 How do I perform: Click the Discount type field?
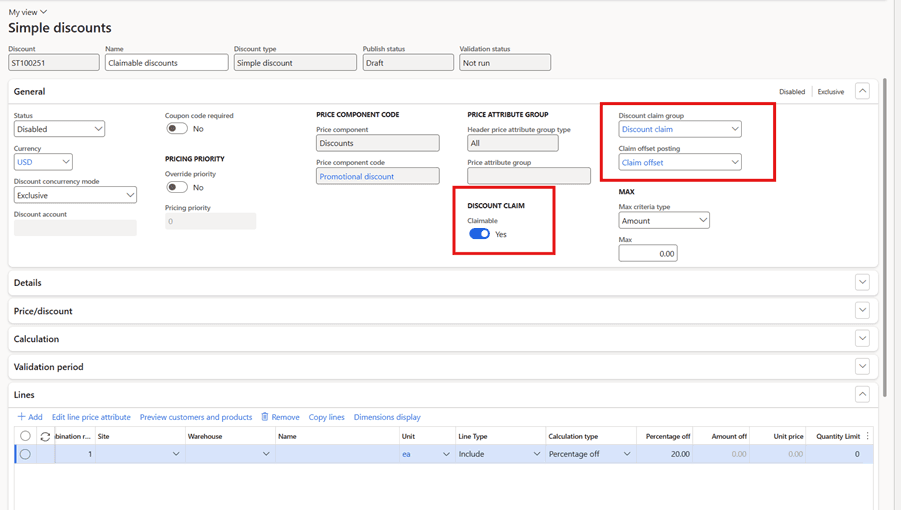(295, 63)
